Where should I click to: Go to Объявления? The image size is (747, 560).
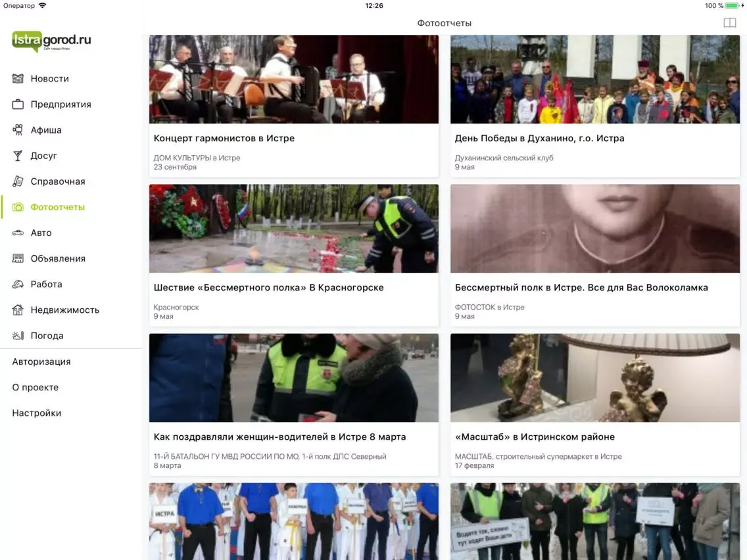[58, 258]
